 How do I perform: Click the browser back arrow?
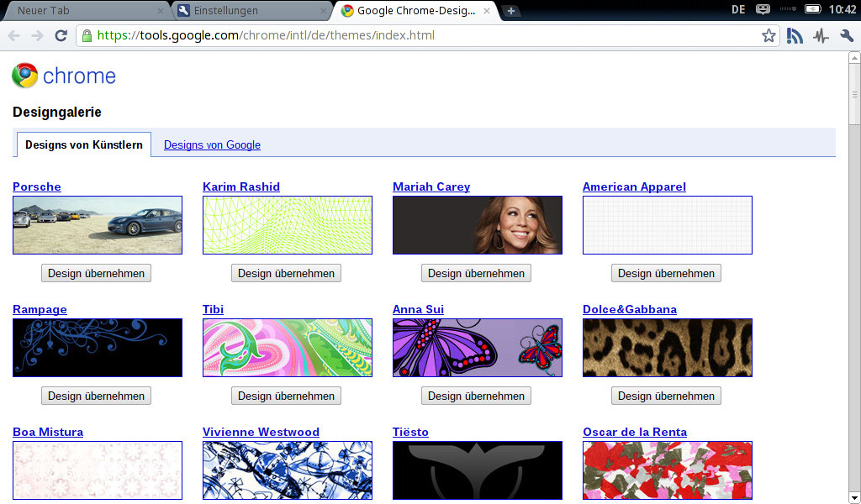click(13, 35)
